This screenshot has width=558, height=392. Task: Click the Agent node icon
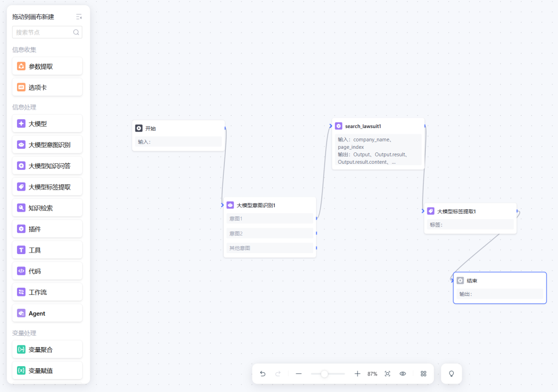click(x=21, y=313)
